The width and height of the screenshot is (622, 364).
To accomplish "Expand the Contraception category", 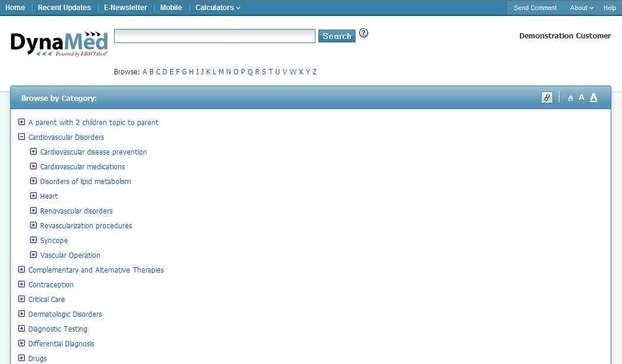I will coord(22,284).
